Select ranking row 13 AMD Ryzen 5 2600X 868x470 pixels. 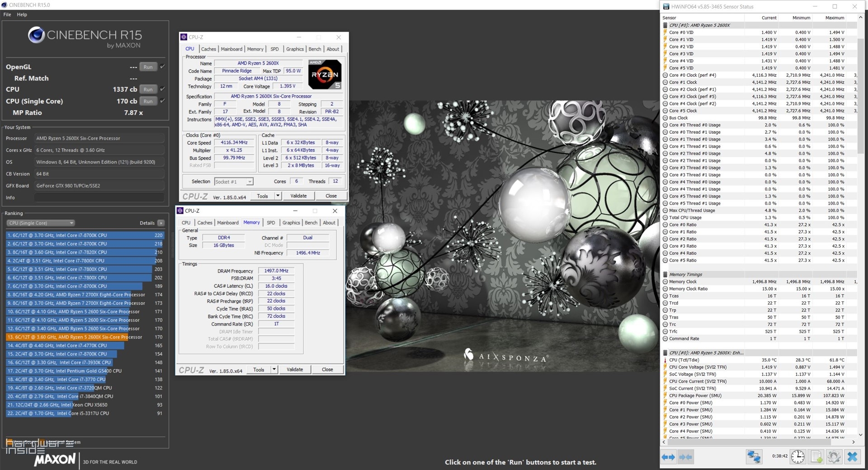[85, 337]
